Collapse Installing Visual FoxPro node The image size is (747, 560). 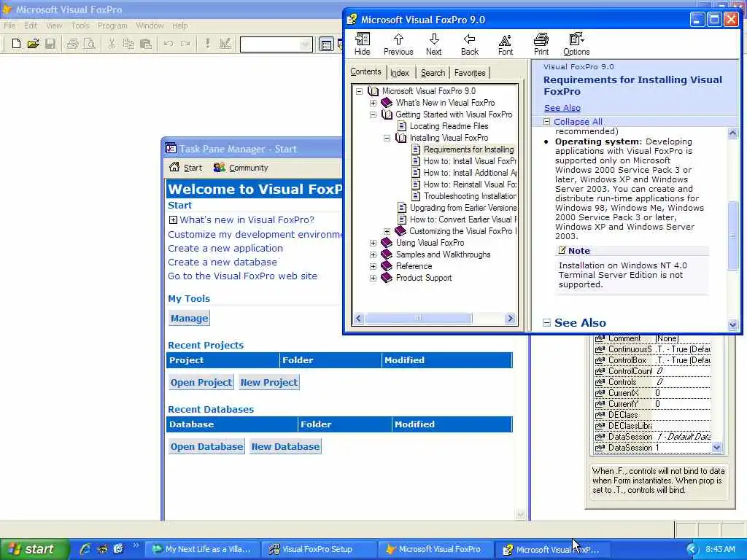coord(387,138)
